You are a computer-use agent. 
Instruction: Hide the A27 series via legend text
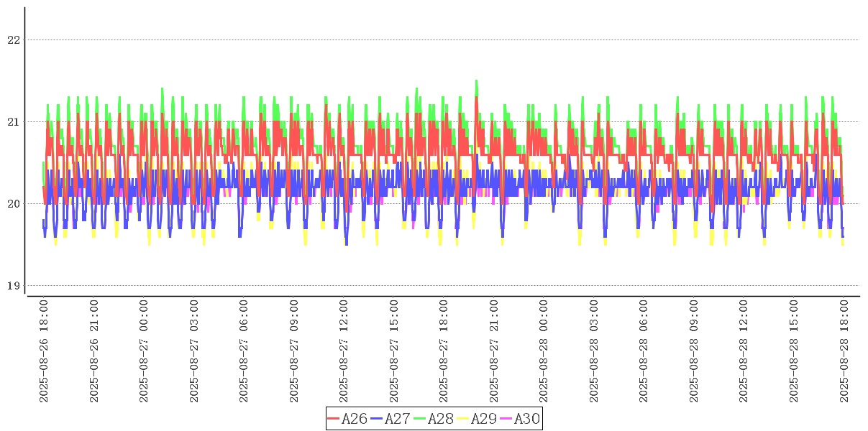398,419
